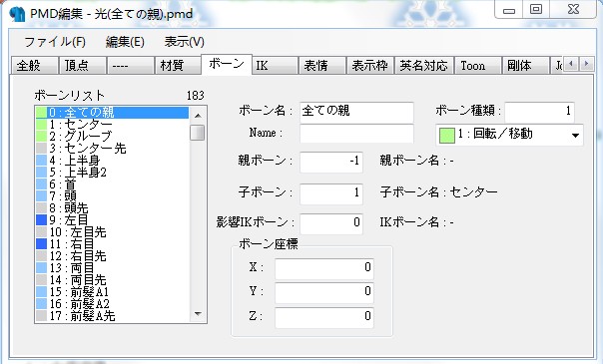Open the ファイル(F) menu
This screenshot has height=364, width=603.
(x=55, y=42)
